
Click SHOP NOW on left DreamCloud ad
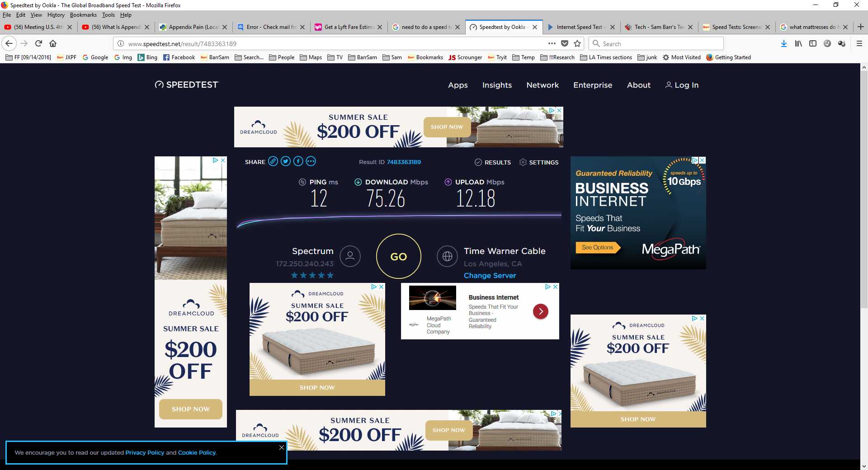click(x=191, y=409)
